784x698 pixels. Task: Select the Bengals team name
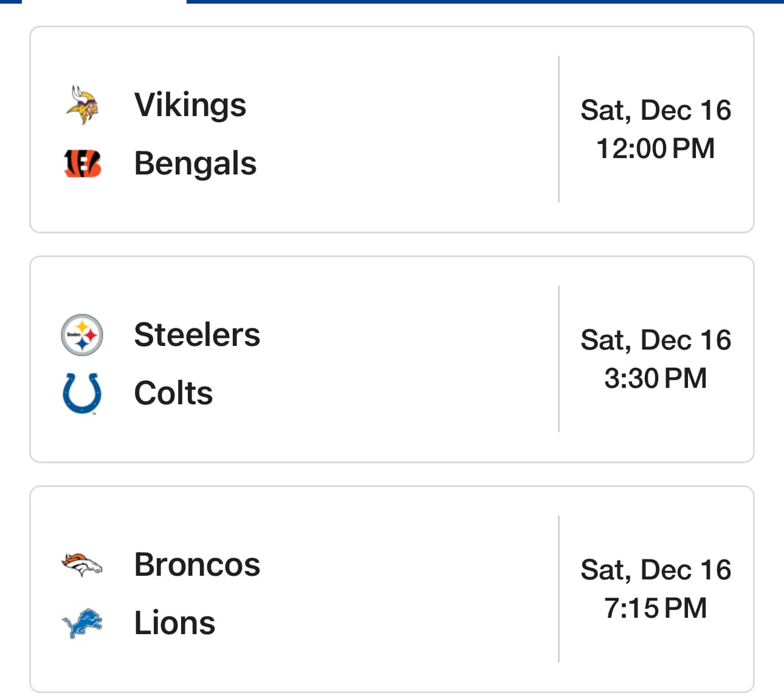[x=195, y=164]
